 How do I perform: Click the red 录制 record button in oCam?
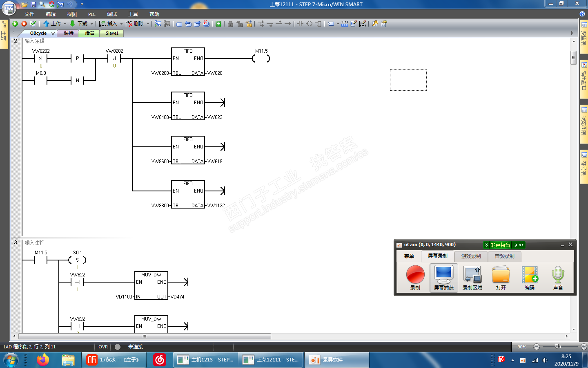415,278
